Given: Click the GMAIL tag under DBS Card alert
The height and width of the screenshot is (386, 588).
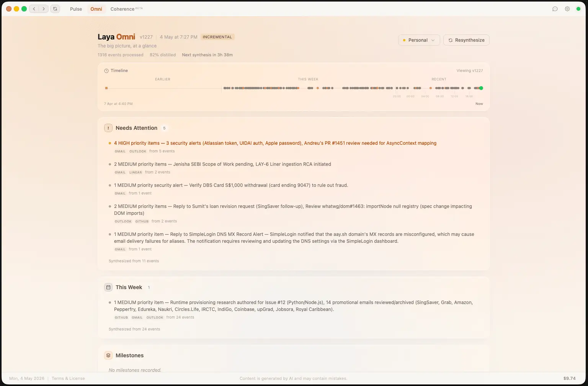Looking at the screenshot, I should tap(120, 193).
